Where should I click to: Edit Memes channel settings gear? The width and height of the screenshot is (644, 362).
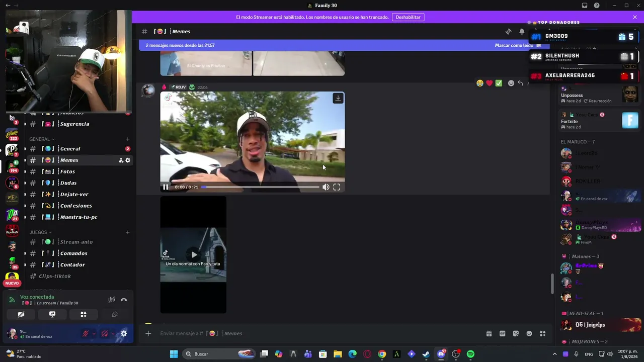tap(128, 160)
